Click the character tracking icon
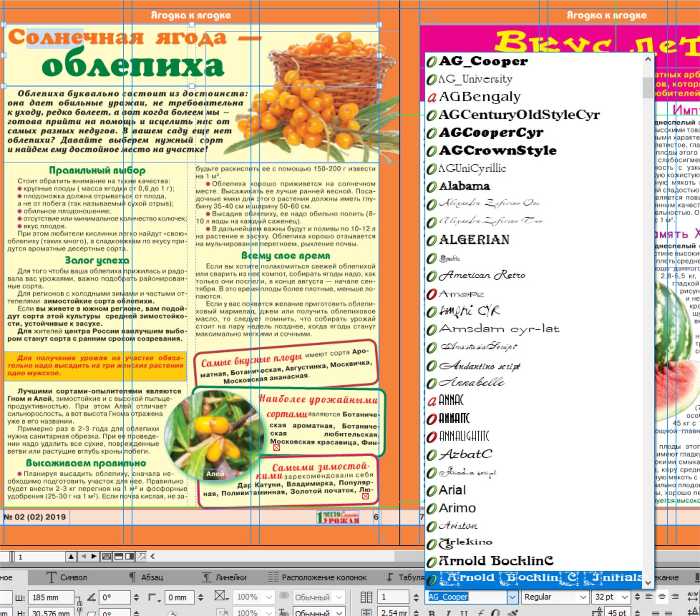The image size is (700, 616). pyautogui.click(x=693, y=596)
